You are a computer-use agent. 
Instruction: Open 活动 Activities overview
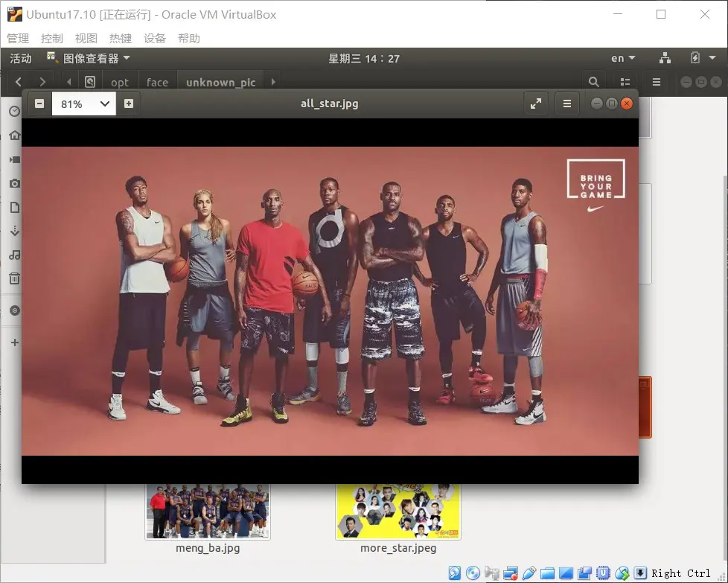21,59
